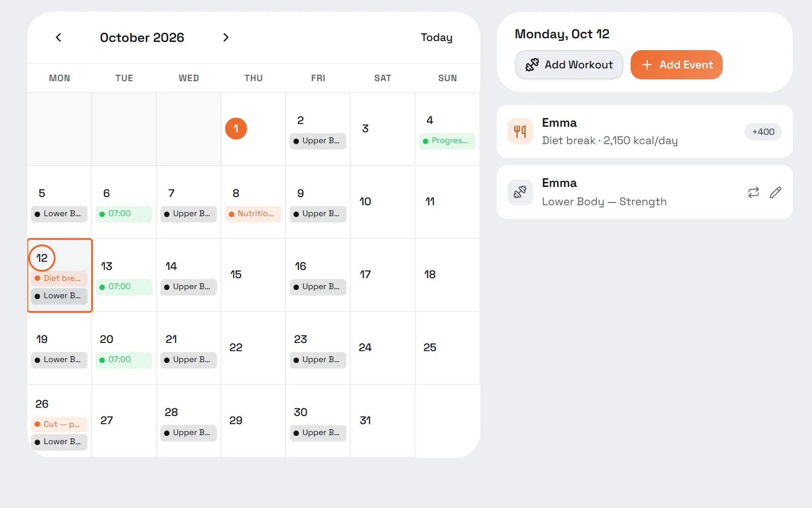Open the Nutritio... event on October 8
The height and width of the screenshot is (508, 812).
pyautogui.click(x=253, y=214)
